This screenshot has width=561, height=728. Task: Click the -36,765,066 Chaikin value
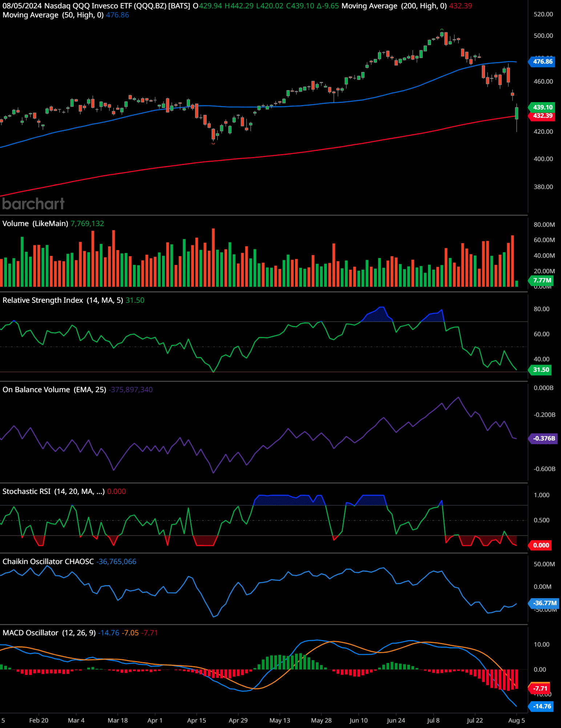(x=116, y=562)
